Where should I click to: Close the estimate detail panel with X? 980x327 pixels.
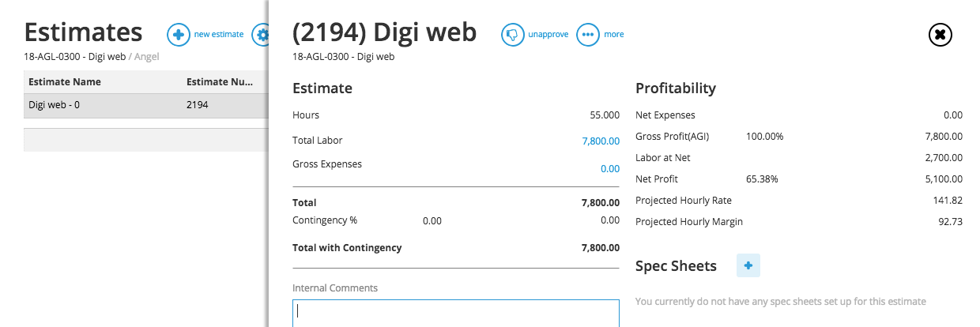pyautogui.click(x=940, y=35)
